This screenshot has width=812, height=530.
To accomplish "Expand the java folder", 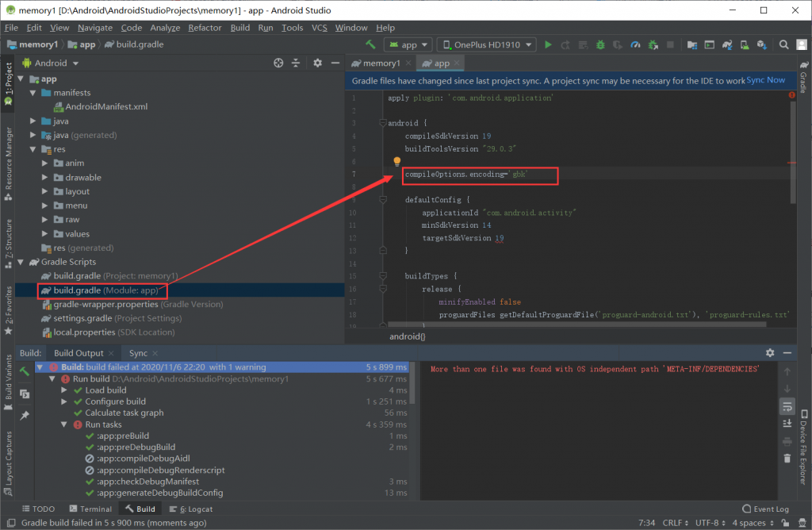I will (x=33, y=121).
